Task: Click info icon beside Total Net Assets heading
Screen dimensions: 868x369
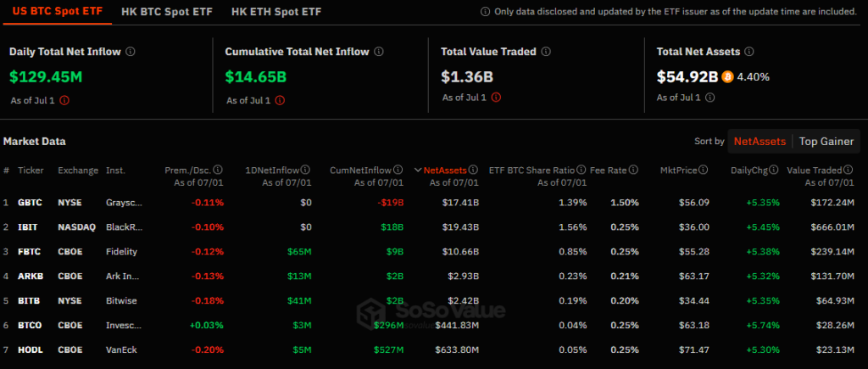Action: [749, 52]
